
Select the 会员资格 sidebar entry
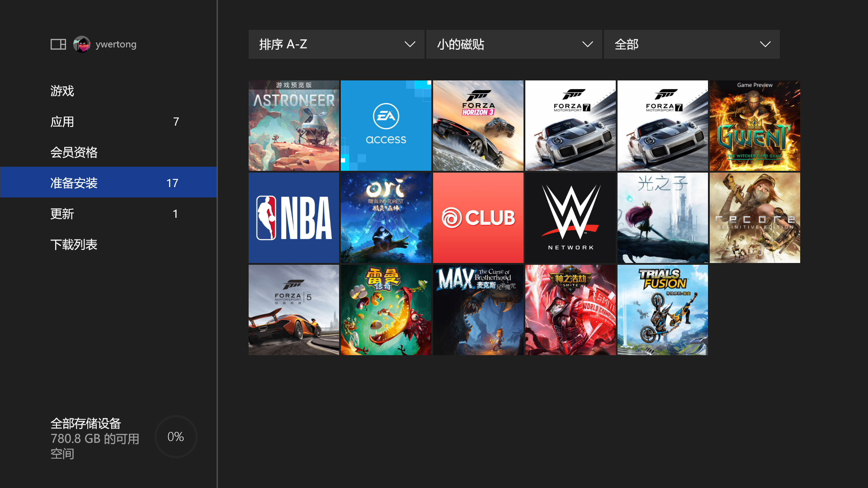[x=74, y=152]
